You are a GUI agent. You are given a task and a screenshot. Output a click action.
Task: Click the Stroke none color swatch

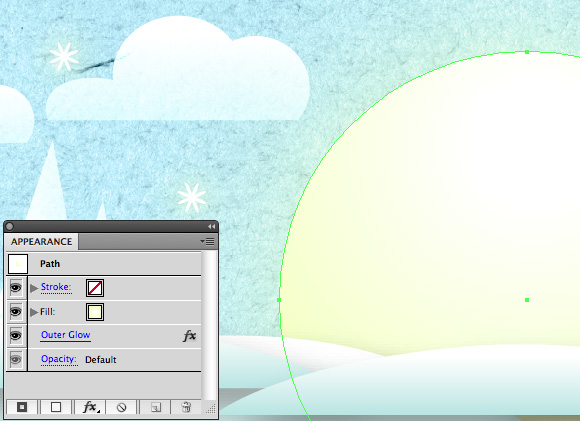pyautogui.click(x=95, y=288)
